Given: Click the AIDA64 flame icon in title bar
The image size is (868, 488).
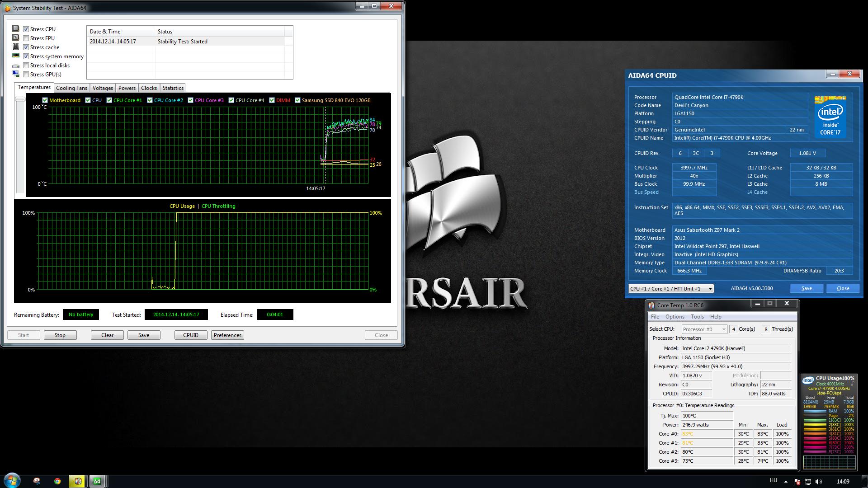Looking at the screenshot, I should (8, 8).
